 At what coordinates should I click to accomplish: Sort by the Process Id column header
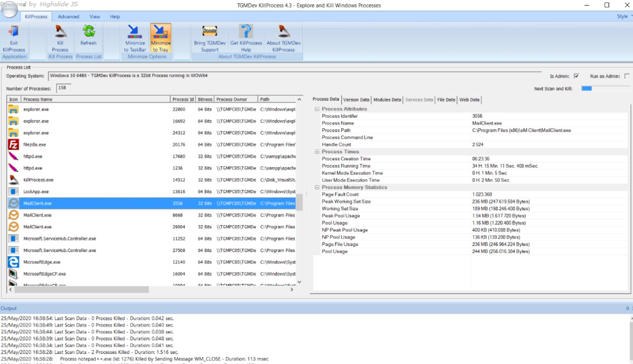183,99
